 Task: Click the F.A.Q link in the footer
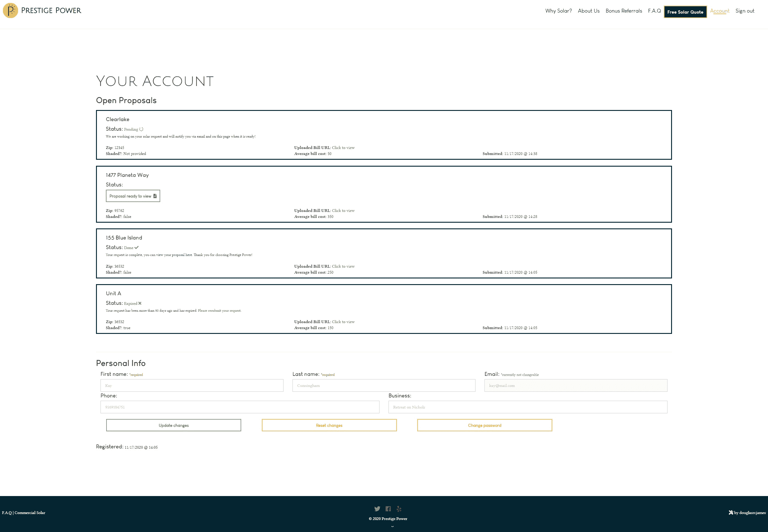tap(7, 513)
